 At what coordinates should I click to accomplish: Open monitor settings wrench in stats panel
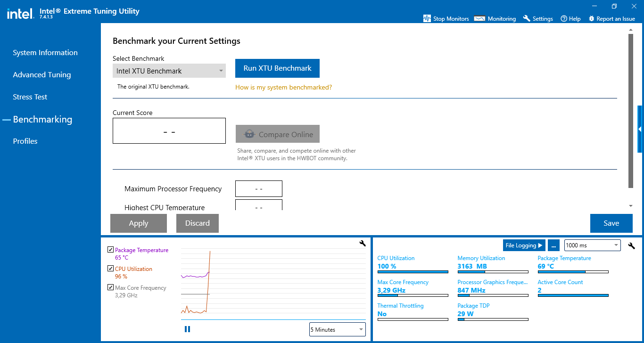click(632, 245)
